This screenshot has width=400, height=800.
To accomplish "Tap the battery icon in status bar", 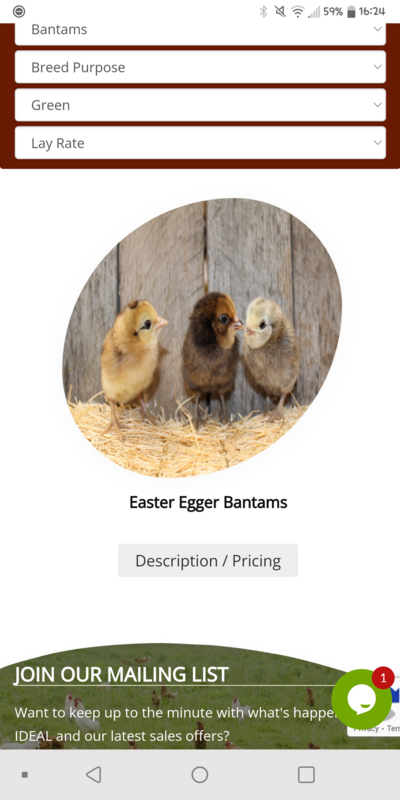I will click(x=351, y=12).
